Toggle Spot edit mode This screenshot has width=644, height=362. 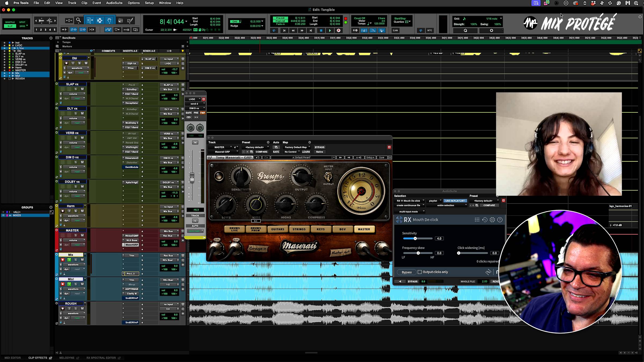point(22,22)
